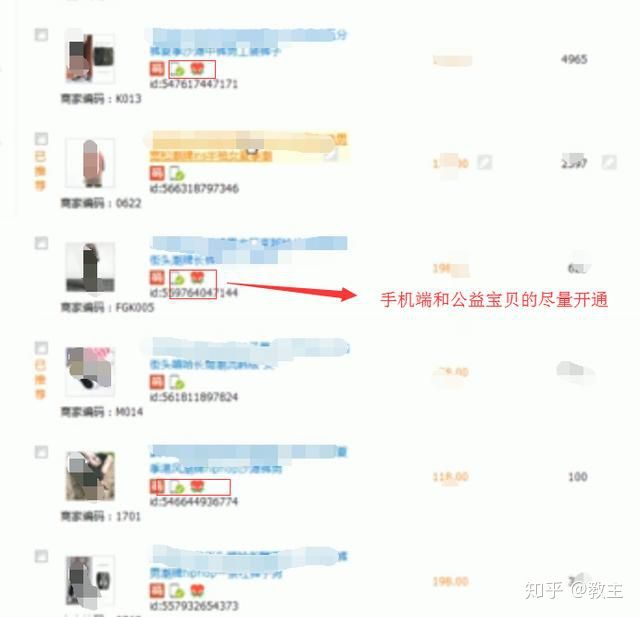This screenshot has height=617, width=640.
Task: Click the heart charity icon for item FGK005
Action: click(198, 278)
